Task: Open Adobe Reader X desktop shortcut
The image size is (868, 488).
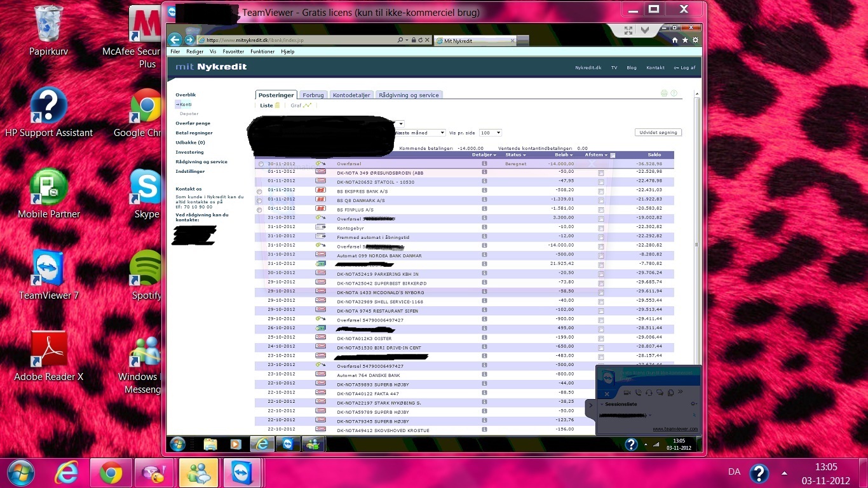Action: pyautogui.click(x=49, y=356)
